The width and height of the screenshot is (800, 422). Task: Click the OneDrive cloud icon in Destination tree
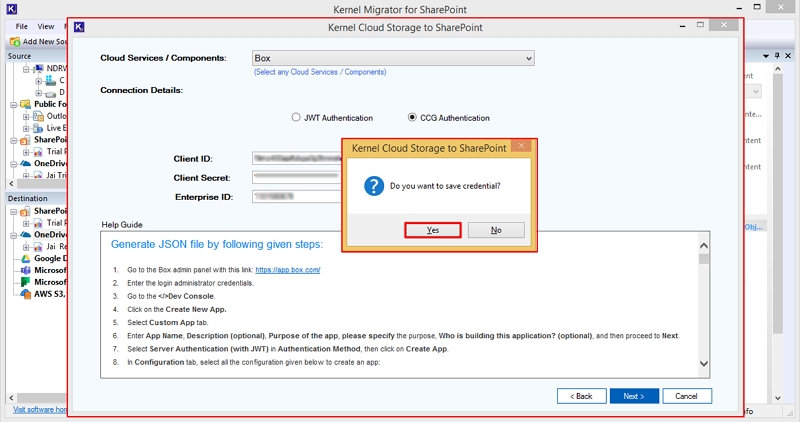pyautogui.click(x=26, y=235)
